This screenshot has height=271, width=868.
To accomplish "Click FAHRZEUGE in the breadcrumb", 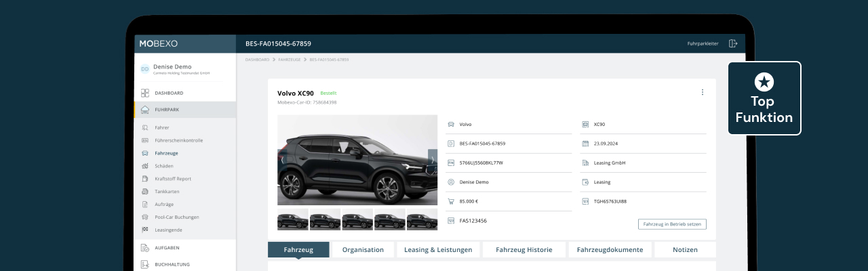I will (x=290, y=60).
